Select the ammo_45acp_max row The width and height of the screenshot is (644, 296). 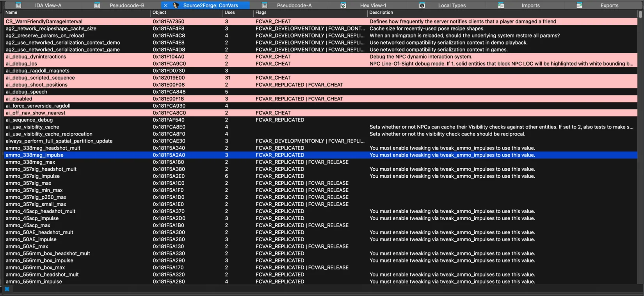tap(320, 225)
